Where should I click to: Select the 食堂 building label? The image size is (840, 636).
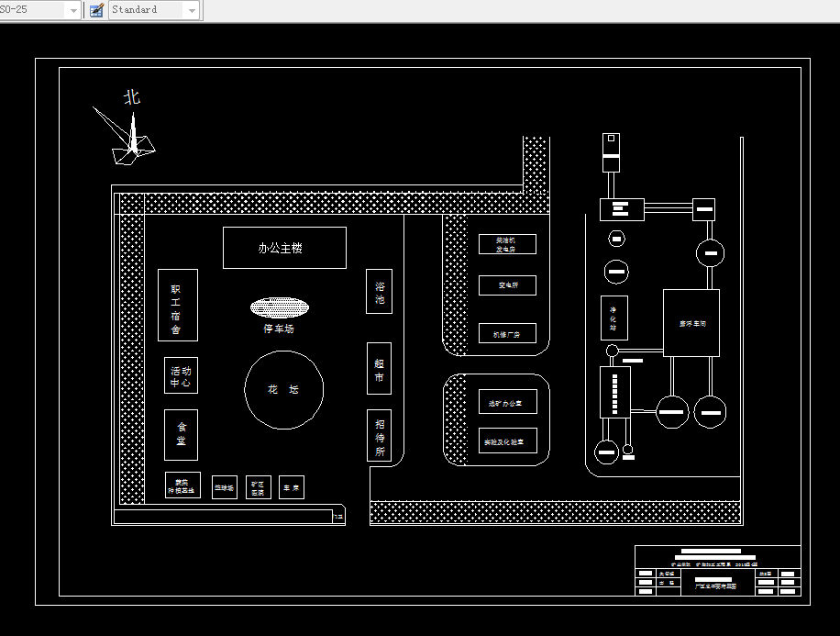182,434
